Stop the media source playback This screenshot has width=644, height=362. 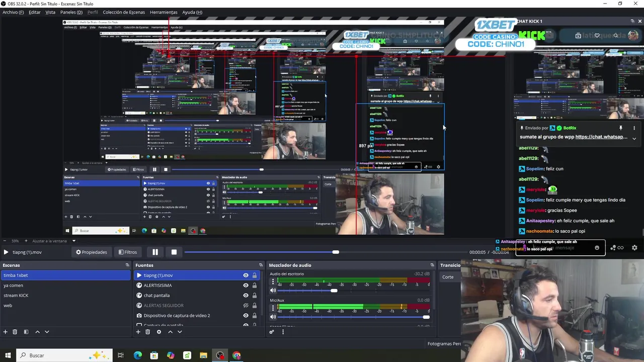[174, 252]
